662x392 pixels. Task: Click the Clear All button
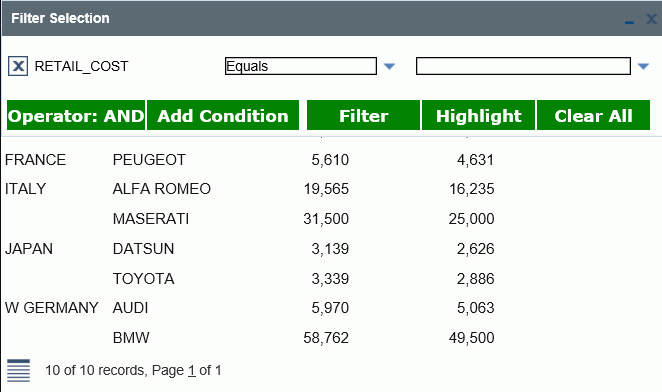point(593,115)
